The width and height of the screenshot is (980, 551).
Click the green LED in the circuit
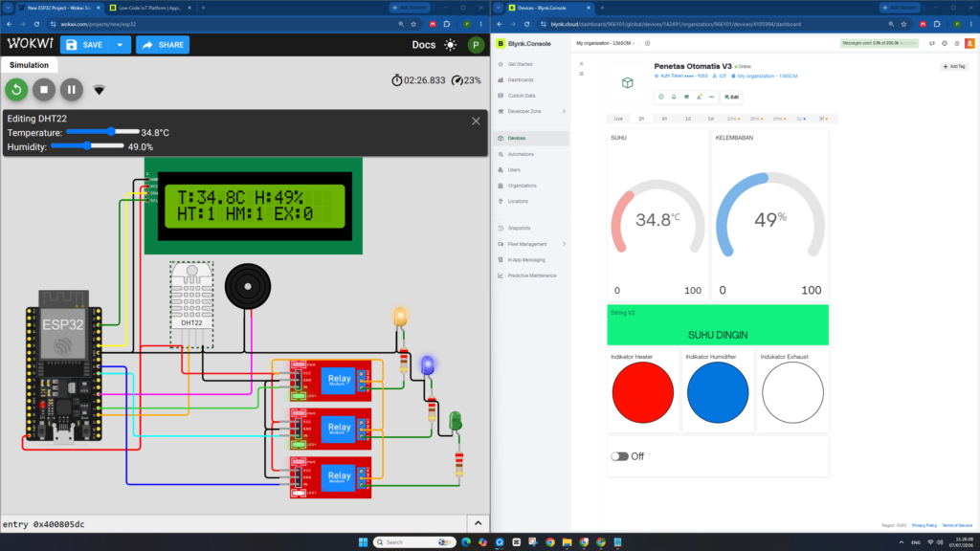click(456, 421)
